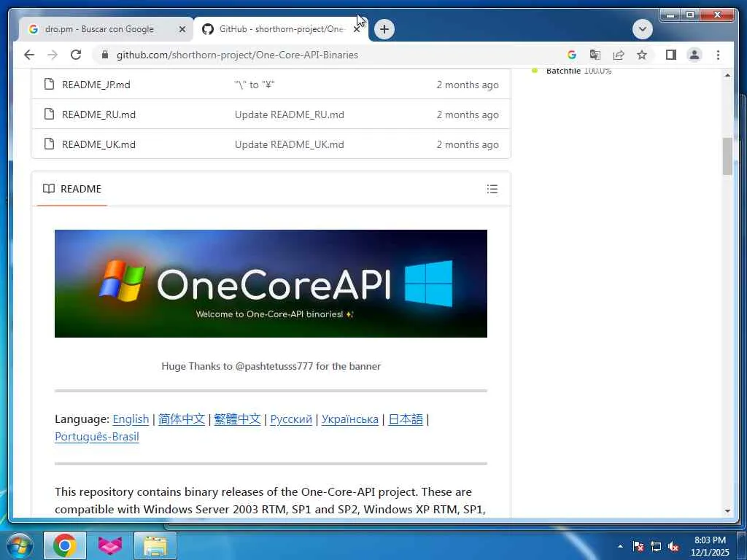The width and height of the screenshot is (747, 560).
Task: Click the 2 months ago text for README_RU.md
Action: pyautogui.click(x=468, y=114)
